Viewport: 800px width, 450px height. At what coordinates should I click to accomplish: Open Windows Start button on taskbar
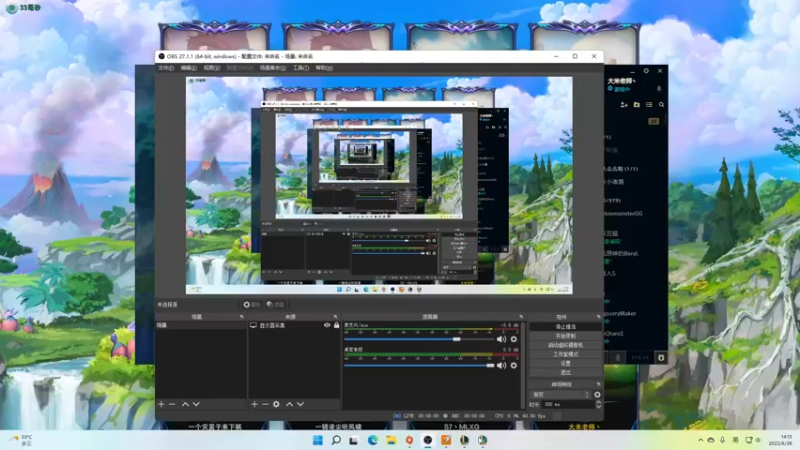tap(317, 440)
